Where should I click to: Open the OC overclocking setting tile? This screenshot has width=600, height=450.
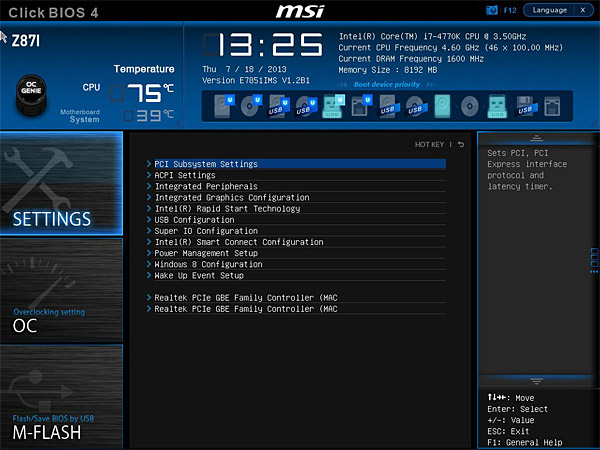(61, 290)
